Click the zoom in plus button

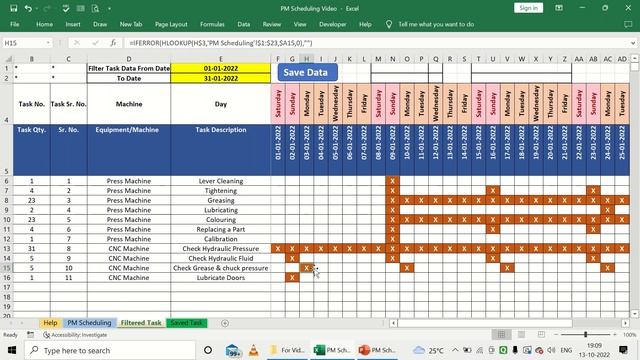tap(615, 335)
